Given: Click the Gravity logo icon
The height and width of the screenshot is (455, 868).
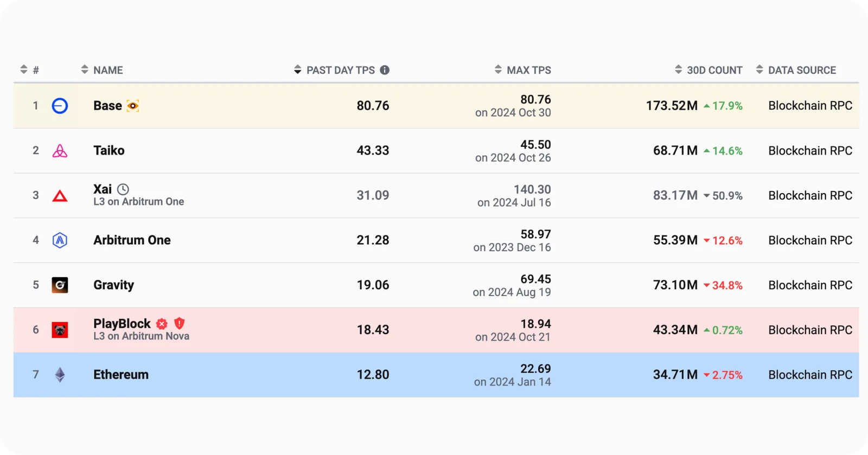Looking at the screenshot, I should (60, 285).
